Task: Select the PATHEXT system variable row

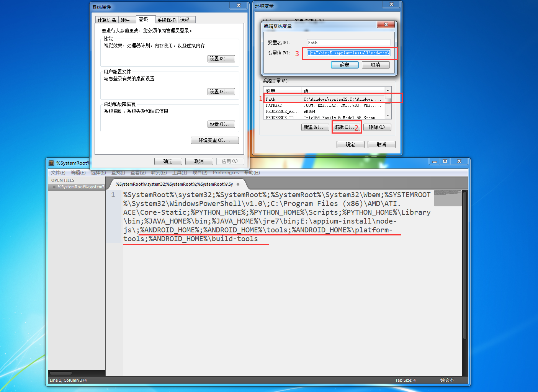Action: point(325,105)
